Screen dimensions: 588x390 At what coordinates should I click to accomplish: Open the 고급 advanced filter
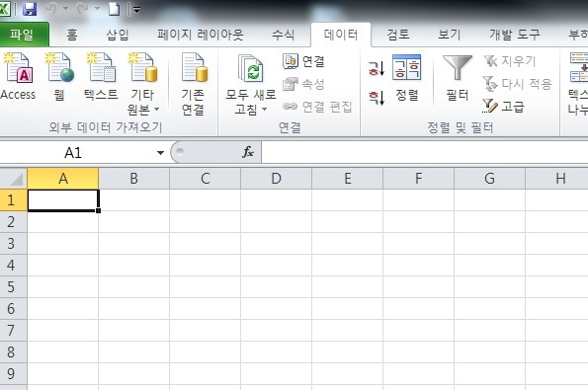coord(503,107)
